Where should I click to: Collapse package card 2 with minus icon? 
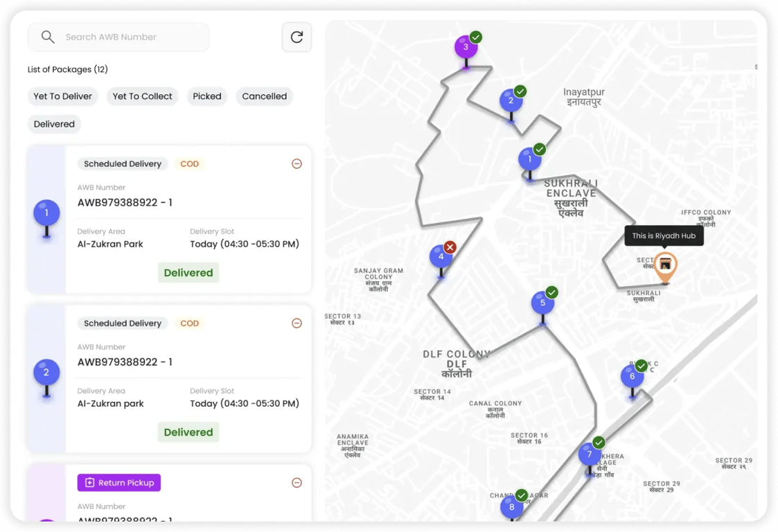[x=297, y=323]
